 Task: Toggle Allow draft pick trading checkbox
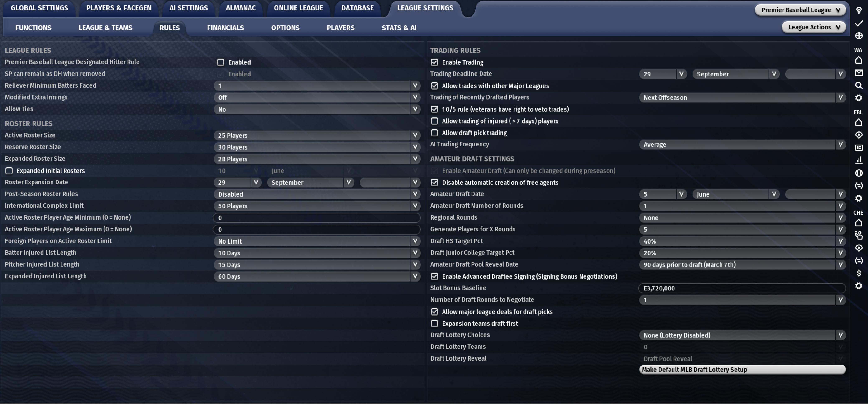434,133
